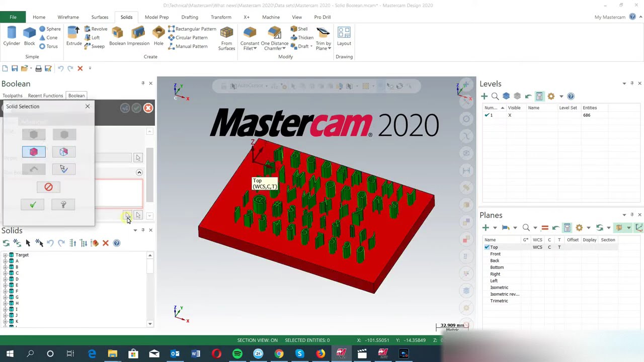Image resolution: width=644 pixels, height=362 pixels.
Task: Switch to the Wireframe ribbon tab
Action: point(68,17)
